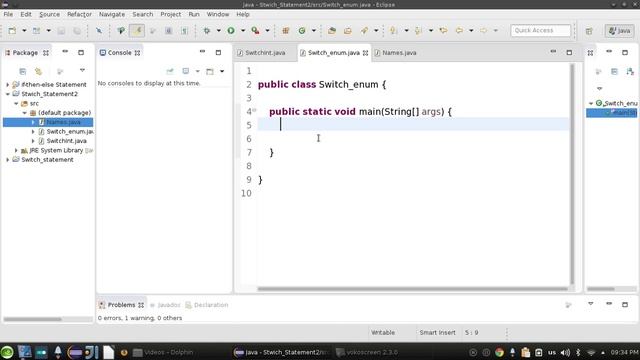Image resolution: width=640 pixels, height=360 pixels.
Task: Click the Back navigation arrow icon
Action: [460, 31]
